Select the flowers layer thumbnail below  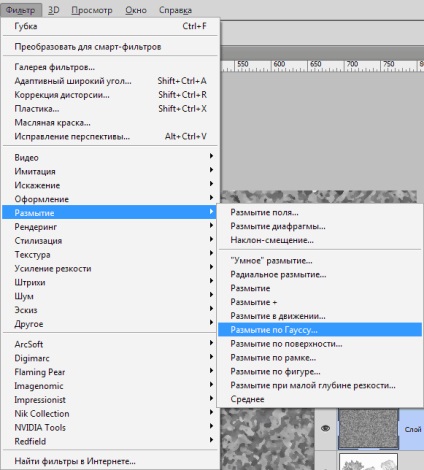[368, 462]
